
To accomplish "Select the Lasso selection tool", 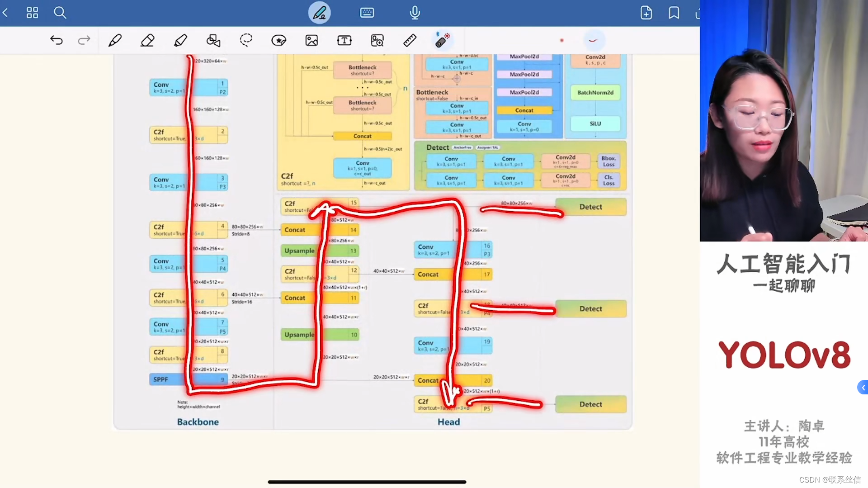I will 246,40.
